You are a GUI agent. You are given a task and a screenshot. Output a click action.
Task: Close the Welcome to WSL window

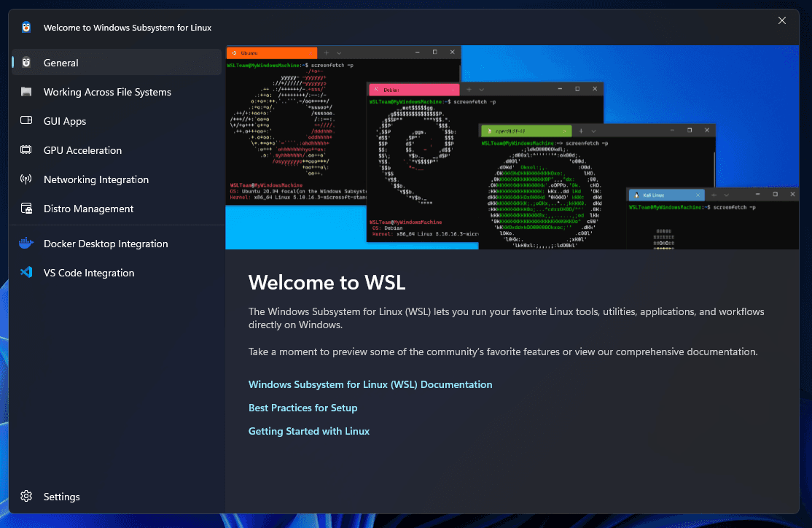pyautogui.click(x=782, y=20)
